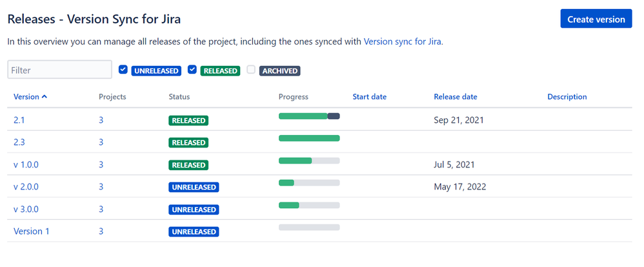This screenshot has height=267, width=644.
Task: Open the Version sync for Jira link
Action: [403, 41]
